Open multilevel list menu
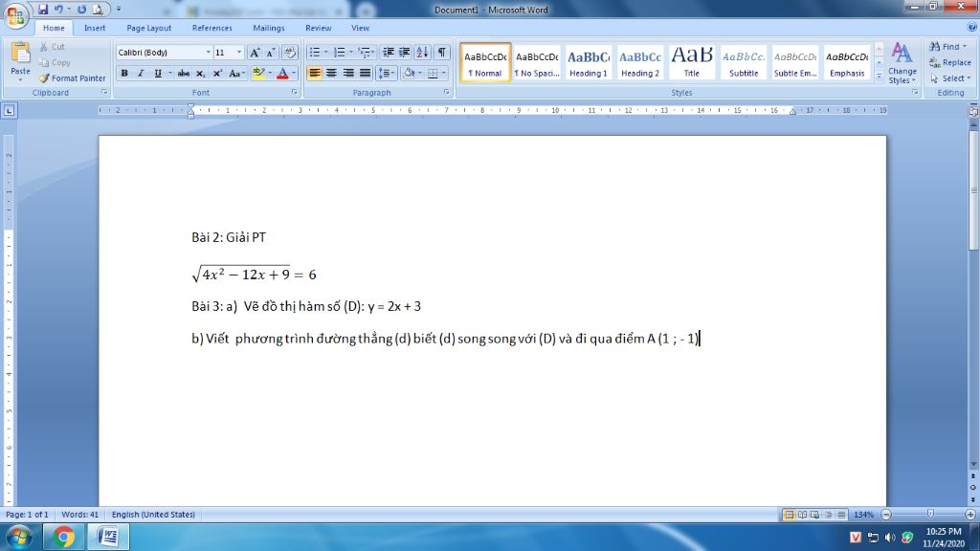The width and height of the screenshot is (980, 551). pos(365,53)
